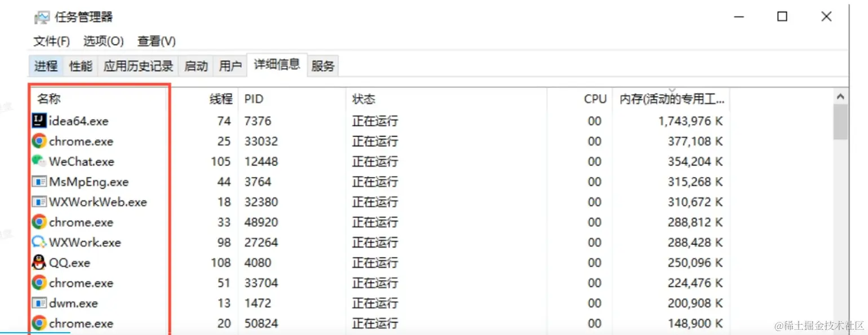Click the Chrome icon in PID 48920 row
The width and height of the screenshot is (868, 335).
tap(39, 222)
